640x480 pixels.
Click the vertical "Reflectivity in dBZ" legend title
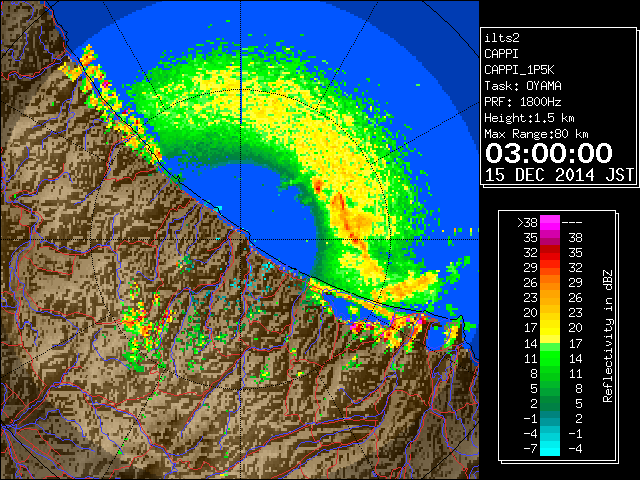608,336
